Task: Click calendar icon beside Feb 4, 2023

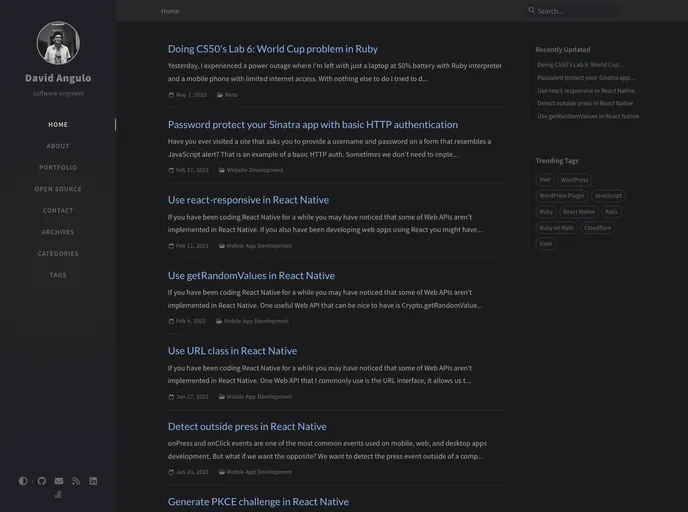Action: click(x=171, y=321)
